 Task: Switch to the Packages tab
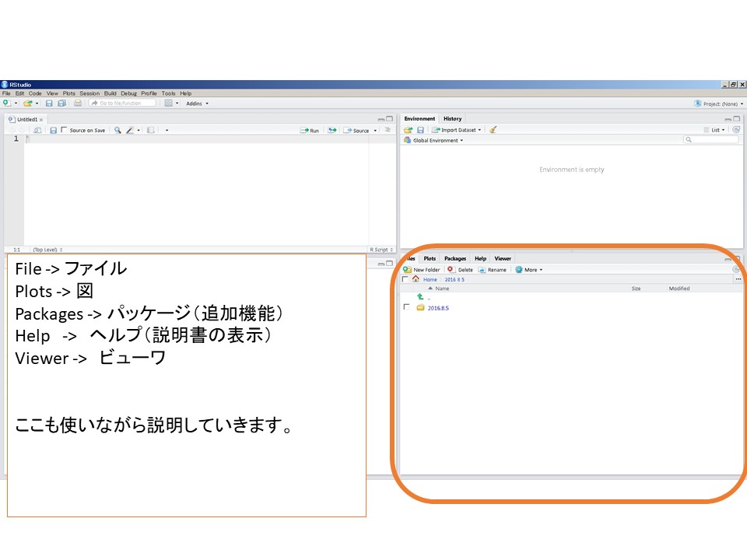pyautogui.click(x=455, y=258)
